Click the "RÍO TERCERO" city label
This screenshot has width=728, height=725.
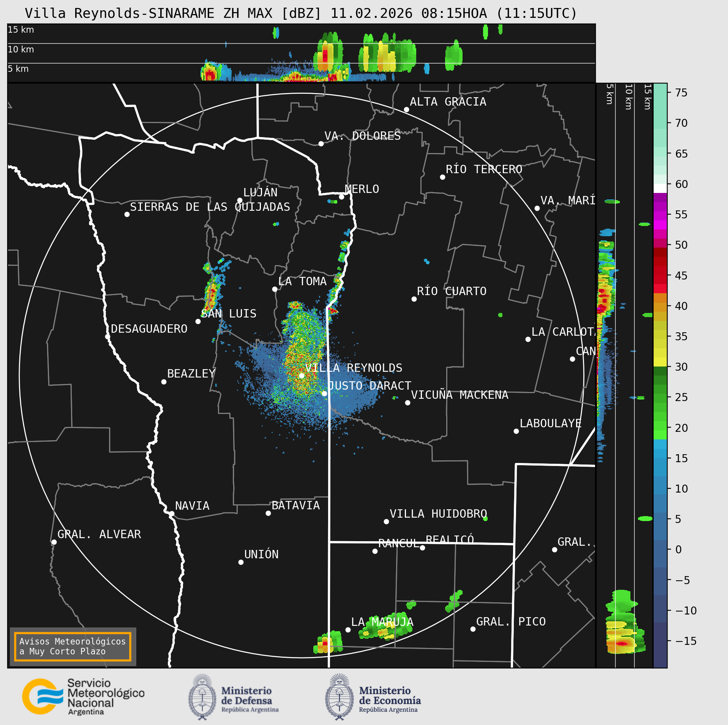[484, 169]
